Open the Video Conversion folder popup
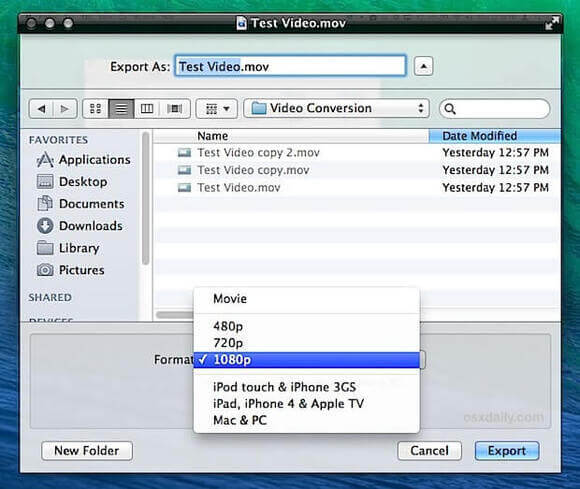 click(x=336, y=108)
